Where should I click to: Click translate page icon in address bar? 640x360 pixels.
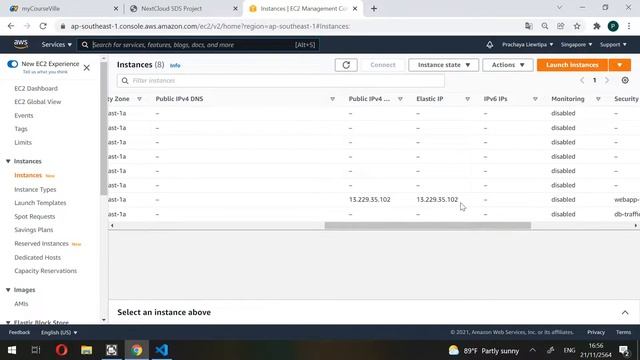(x=529, y=26)
